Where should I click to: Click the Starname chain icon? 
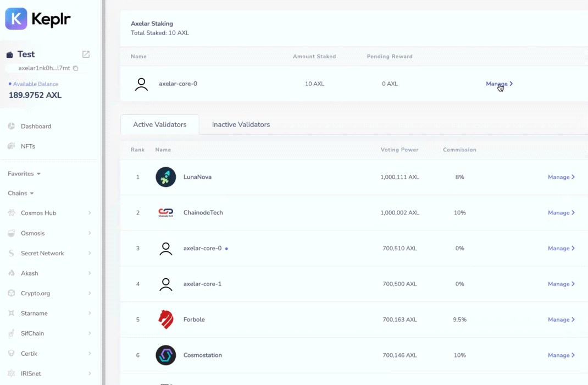11,313
